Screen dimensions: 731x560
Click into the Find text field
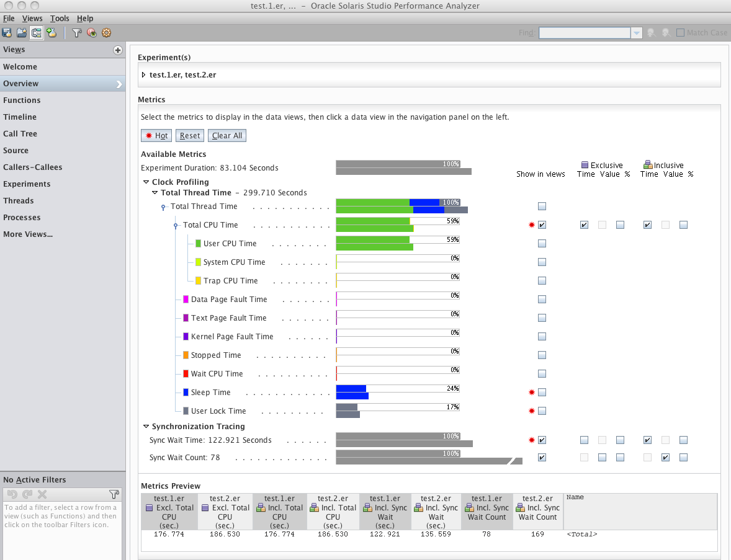pyautogui.click(x=585, y=33)
